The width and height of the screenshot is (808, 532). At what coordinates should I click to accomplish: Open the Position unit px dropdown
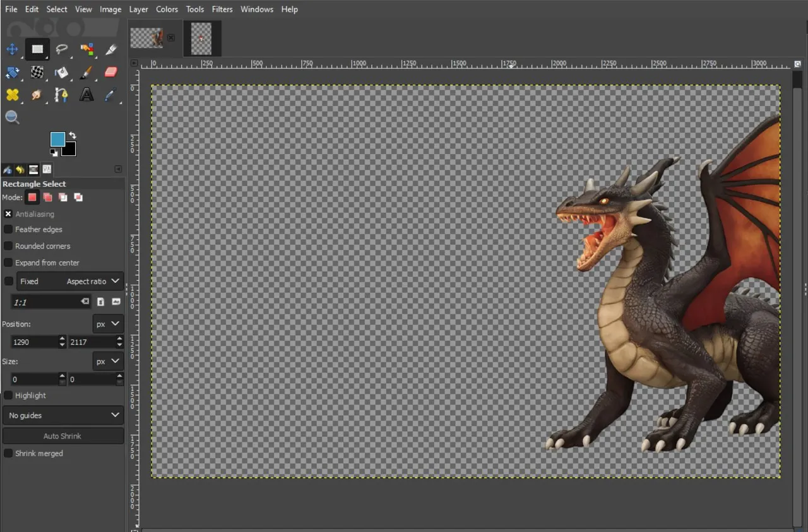pyautogui.click(x=108, y=324)
